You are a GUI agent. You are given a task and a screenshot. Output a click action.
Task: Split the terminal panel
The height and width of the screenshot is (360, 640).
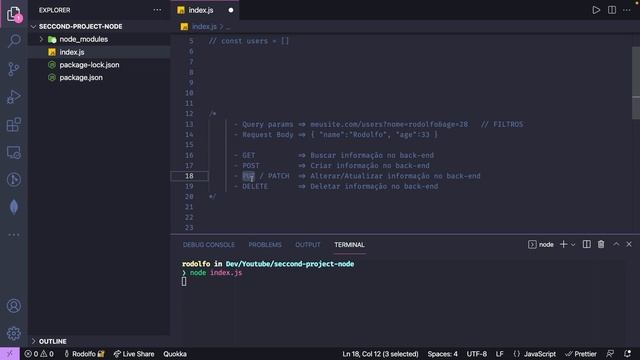point(587,244)
